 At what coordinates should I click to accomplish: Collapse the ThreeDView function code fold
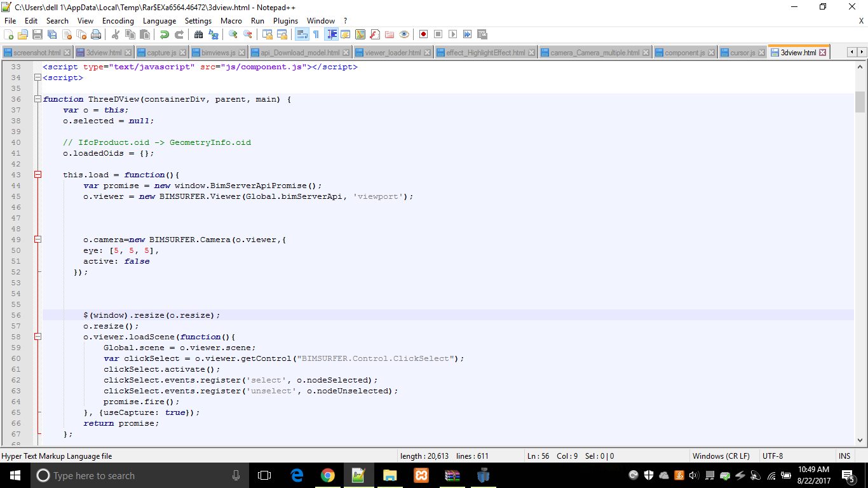(x=38, y=99)
